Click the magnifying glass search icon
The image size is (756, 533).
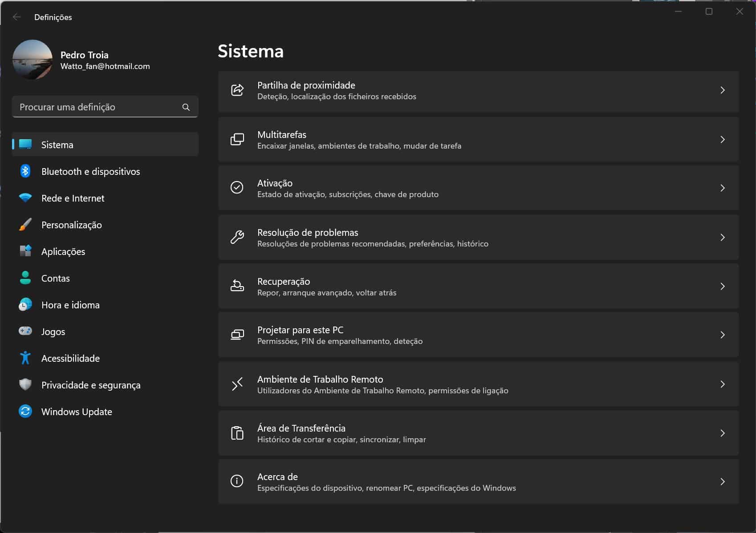[186, 107]
